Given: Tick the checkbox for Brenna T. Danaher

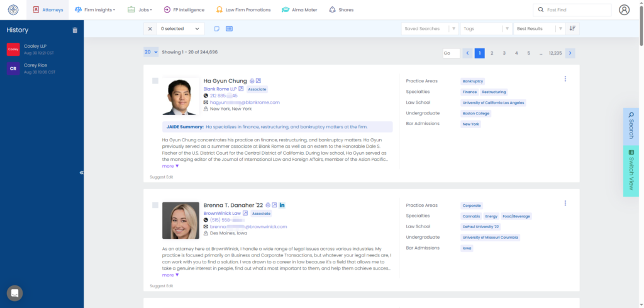Looking at the screenshot, I should tap(155, 206).
